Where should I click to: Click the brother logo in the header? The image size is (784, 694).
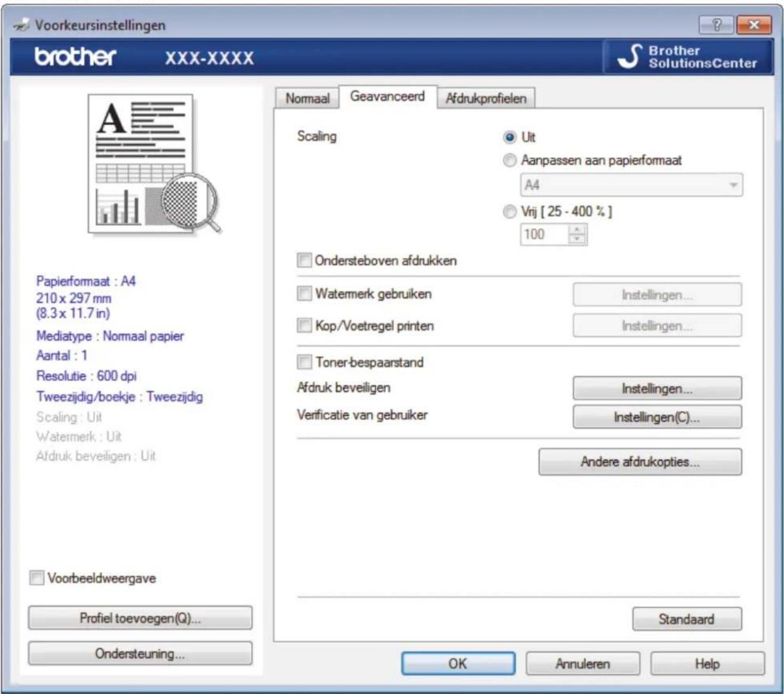click(x=75, y=57)
